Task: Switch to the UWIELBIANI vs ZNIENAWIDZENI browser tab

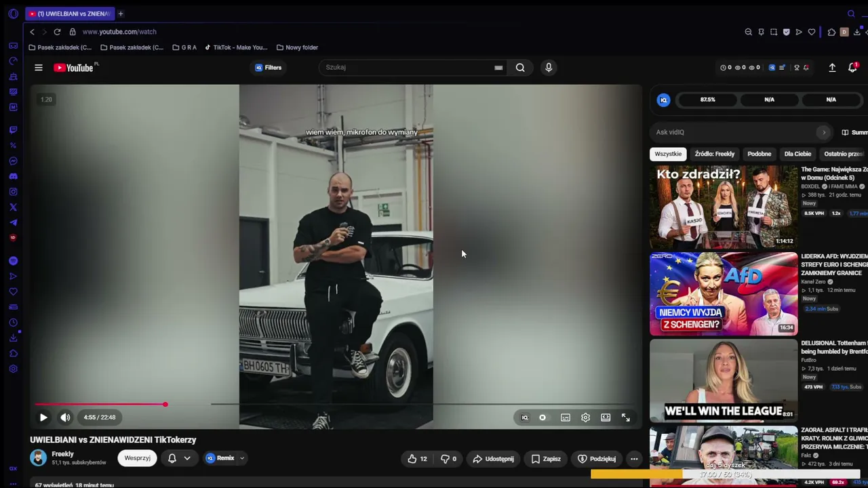Action: (70, 14)
